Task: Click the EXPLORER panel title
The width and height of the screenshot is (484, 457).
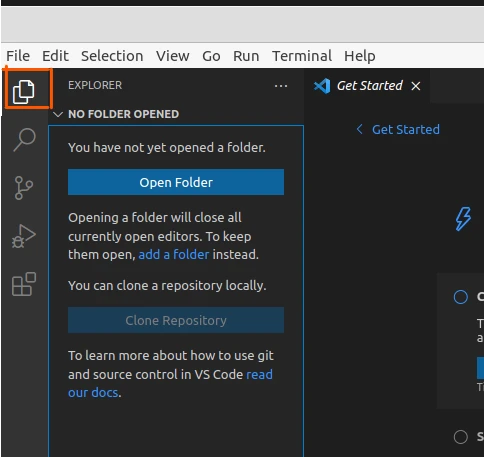Action: tap(95, 85)
